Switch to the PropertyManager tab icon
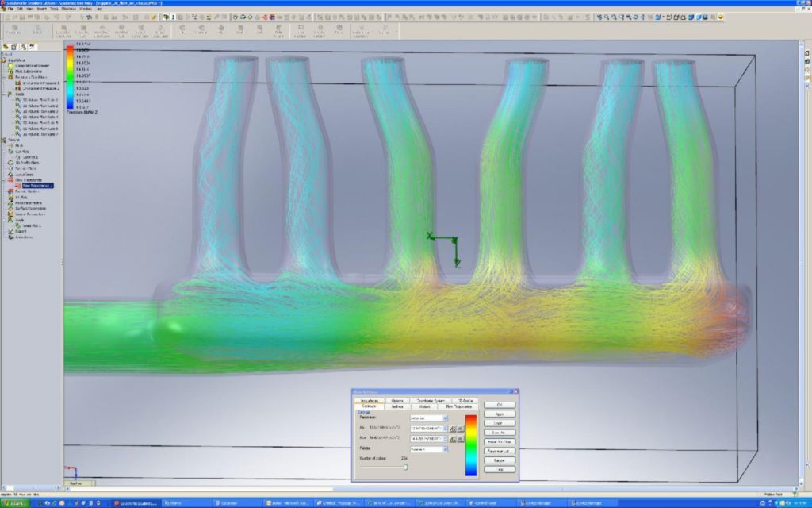Screen dimensions: 812x508 [x=13, y=47]
